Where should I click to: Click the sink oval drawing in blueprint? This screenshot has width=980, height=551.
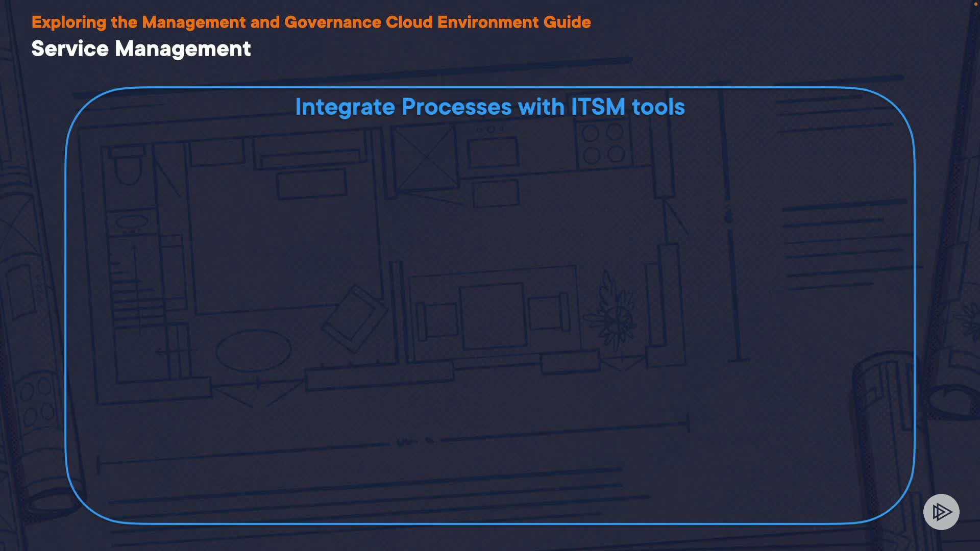pyautogui.click(x=132, y=222)
